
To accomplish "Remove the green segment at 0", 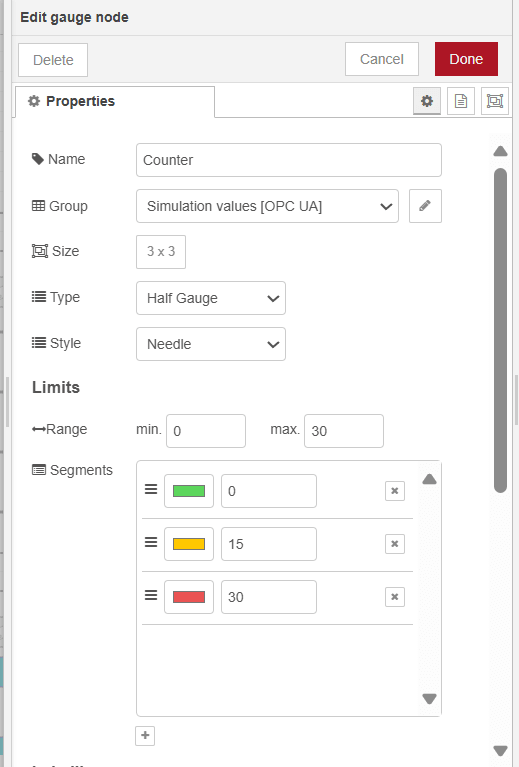I will 395,491.
